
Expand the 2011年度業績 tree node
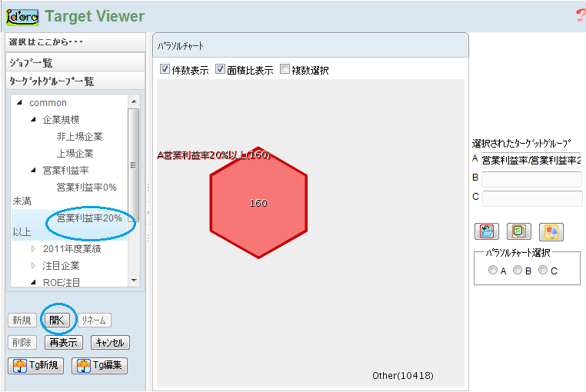point(33,248)
